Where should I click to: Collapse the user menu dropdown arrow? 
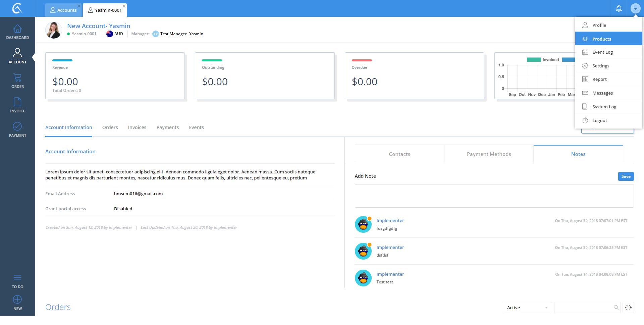[635, 8]
